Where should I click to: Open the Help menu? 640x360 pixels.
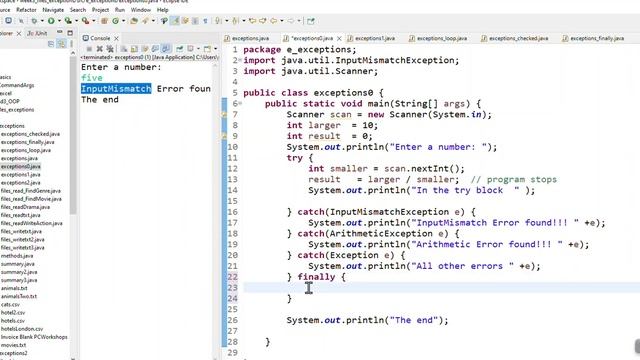pos(162,10)
